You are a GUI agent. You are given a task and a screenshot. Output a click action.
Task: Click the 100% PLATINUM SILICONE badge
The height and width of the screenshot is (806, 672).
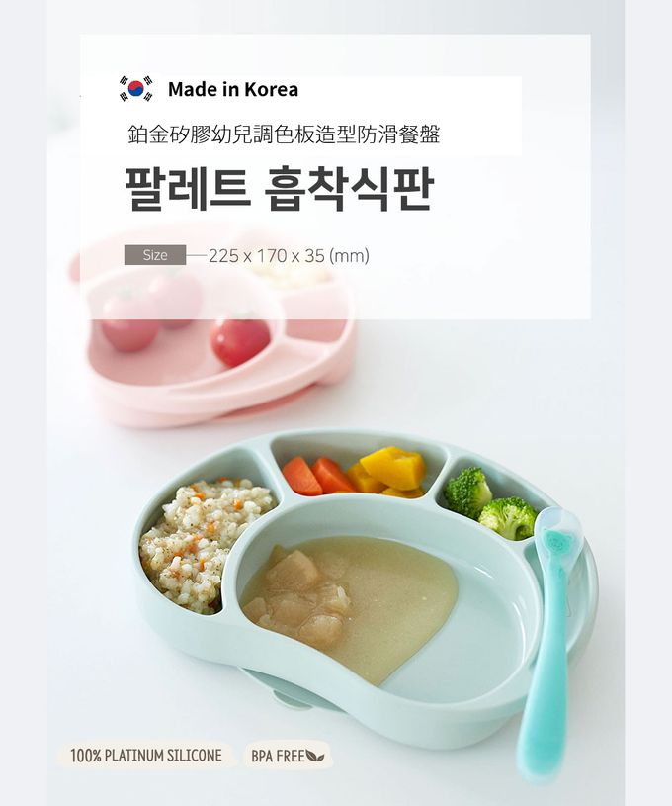[x=145, y=756]
